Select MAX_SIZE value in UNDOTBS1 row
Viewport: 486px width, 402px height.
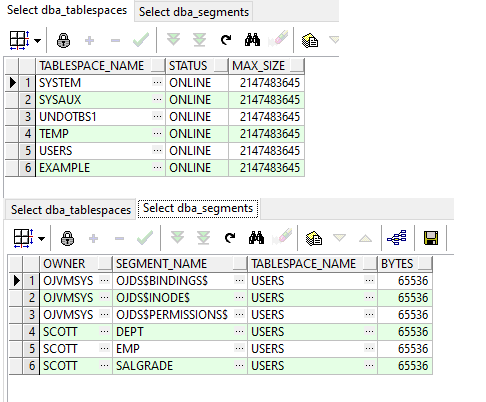tap(266, 117)
